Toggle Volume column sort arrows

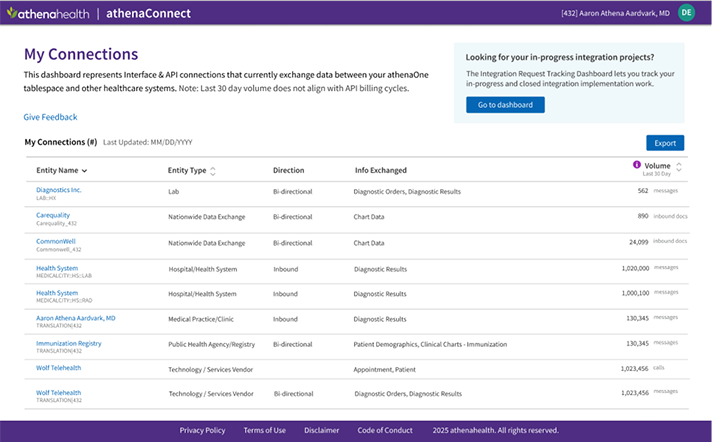(x=679, y=167)
